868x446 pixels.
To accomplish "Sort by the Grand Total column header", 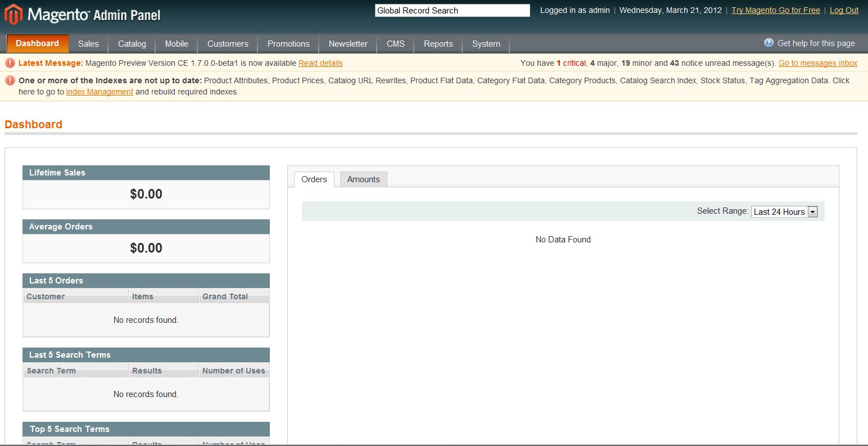I will pyautogui.click(x=225, y=296).
